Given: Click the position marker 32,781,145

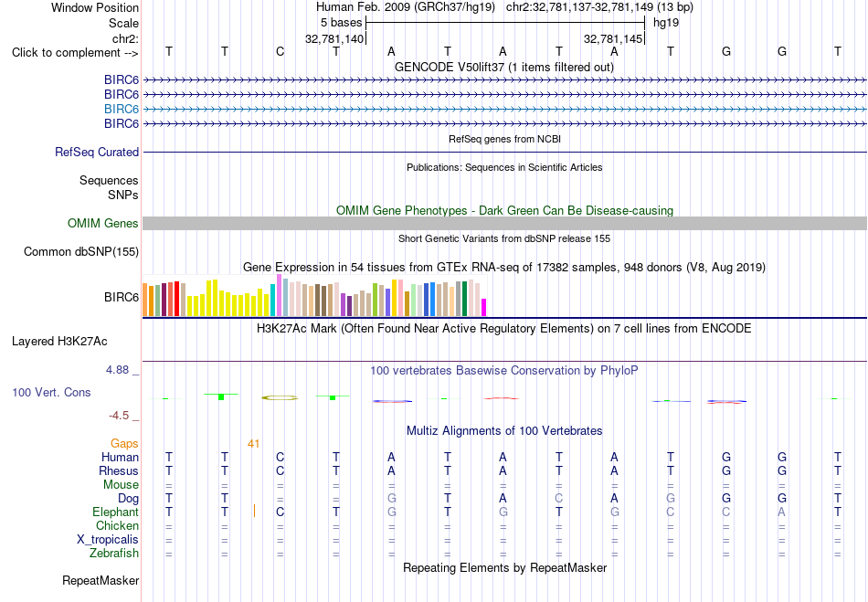Looking at the screenshot, I should click(x=613, y=39).
